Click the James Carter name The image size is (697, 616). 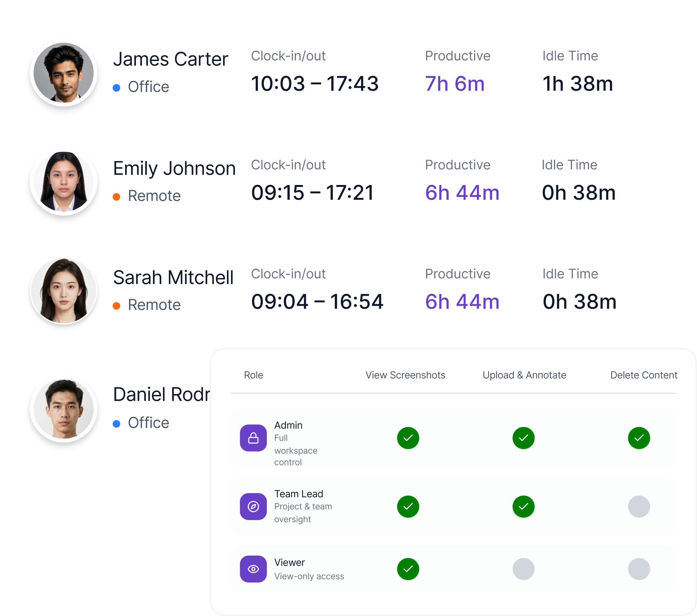171,59
